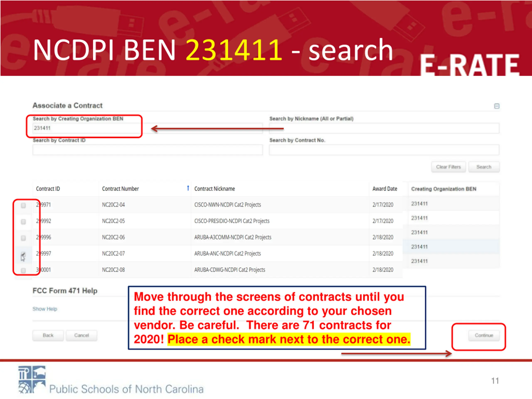The height and width of the screenshot is (399, 532).
Task: Toggle the checkbox for contract NC20C2-07
Action: [x=23, y=254]
